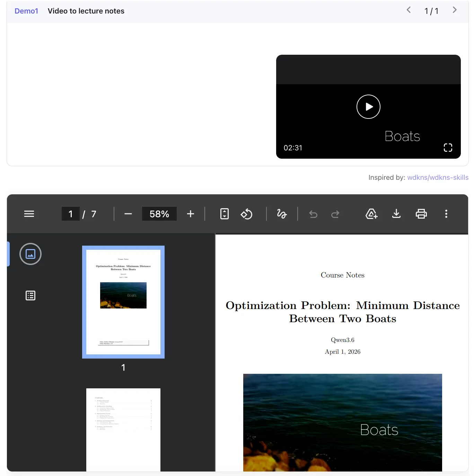
Task: Go to the previous demo arrow
Action: tap(409, 10)
